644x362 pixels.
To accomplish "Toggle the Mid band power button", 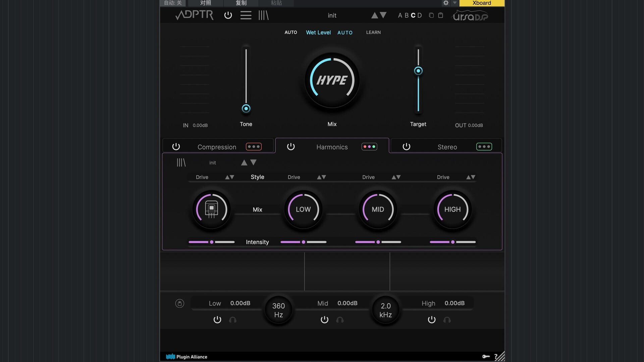I will click(x=324, y=320).
